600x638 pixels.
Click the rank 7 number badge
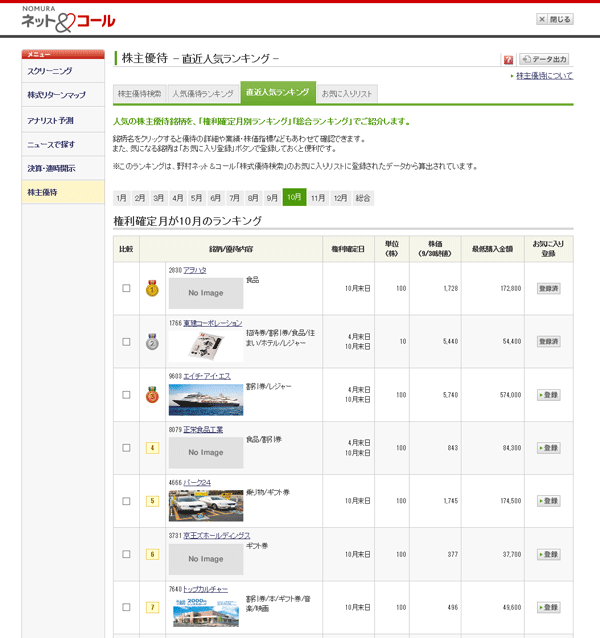point(152,607)
